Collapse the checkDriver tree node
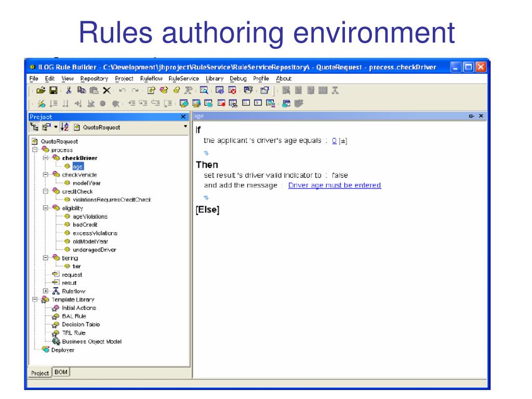 (46, 158)
